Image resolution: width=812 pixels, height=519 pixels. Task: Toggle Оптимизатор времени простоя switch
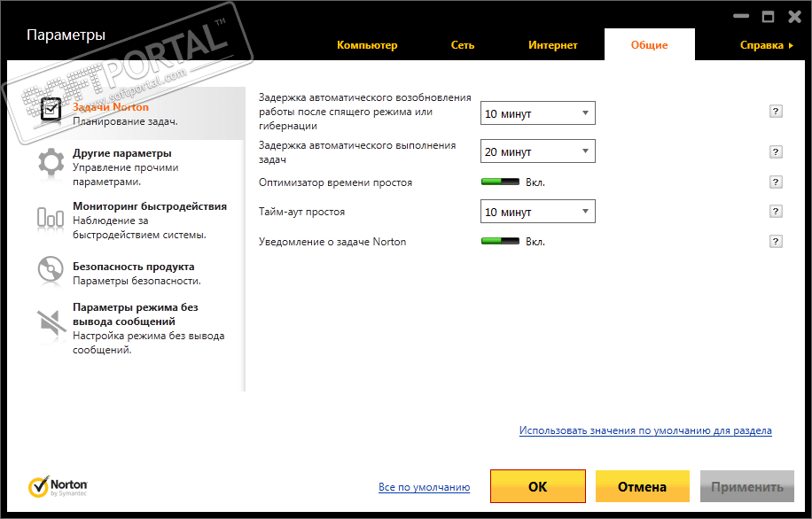click(500, 182)
